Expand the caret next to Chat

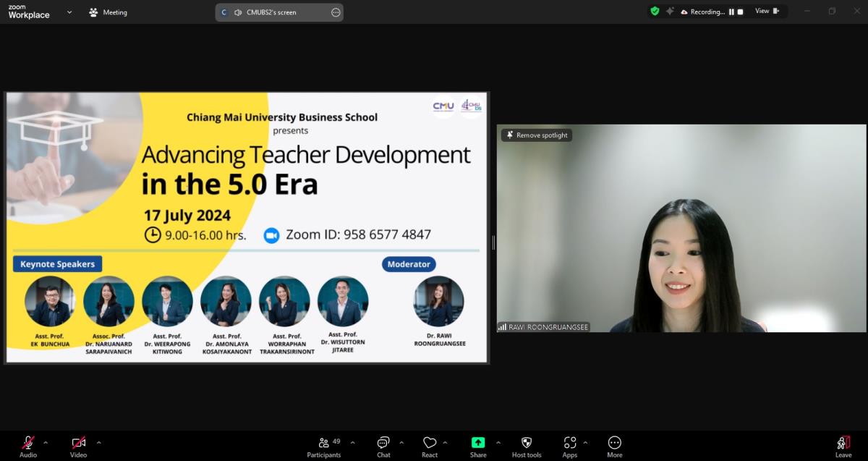click(401, 442)
